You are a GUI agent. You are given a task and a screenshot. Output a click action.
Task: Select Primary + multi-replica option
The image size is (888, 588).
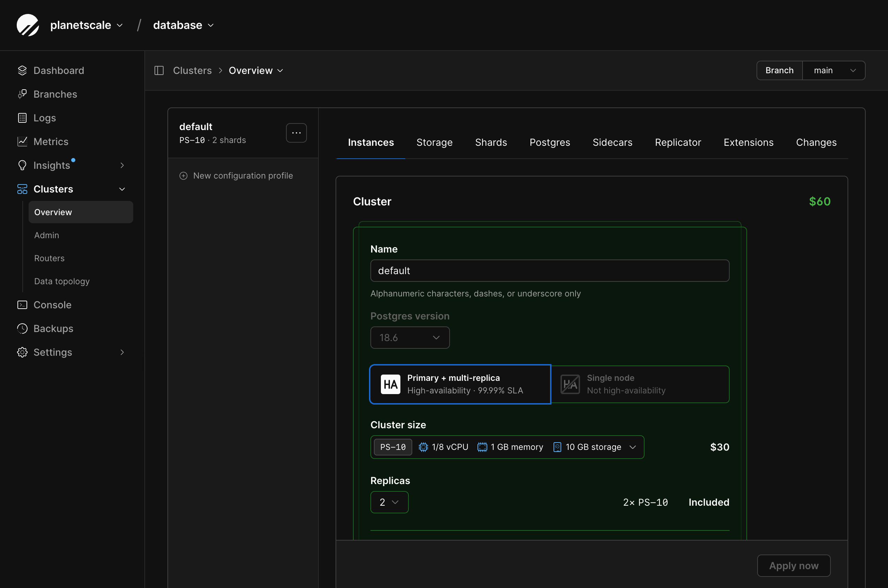[x=460, y=384]
